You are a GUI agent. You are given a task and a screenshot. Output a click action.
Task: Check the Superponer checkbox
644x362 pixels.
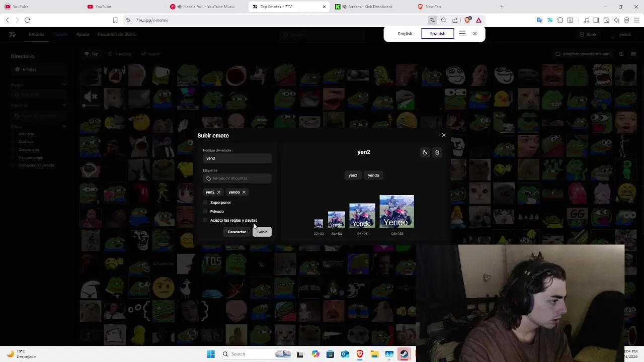pyautogui.click(x=205, y=203)
